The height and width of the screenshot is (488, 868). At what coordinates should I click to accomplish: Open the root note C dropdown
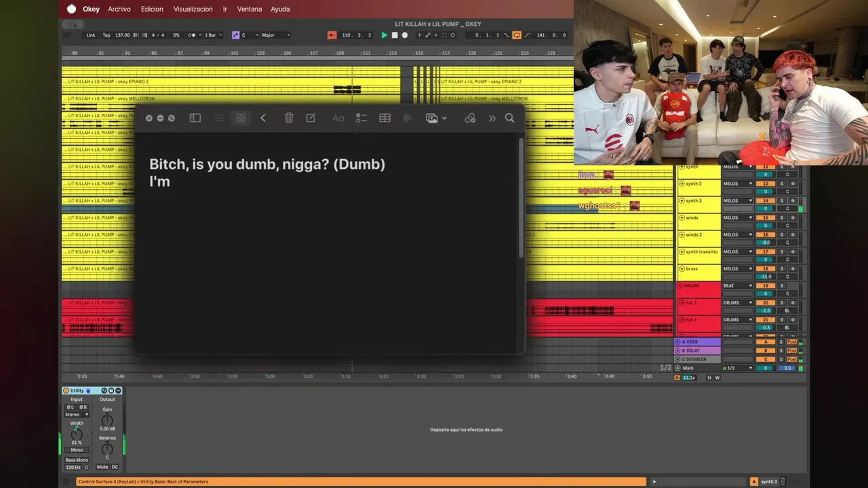pos(250,35)
